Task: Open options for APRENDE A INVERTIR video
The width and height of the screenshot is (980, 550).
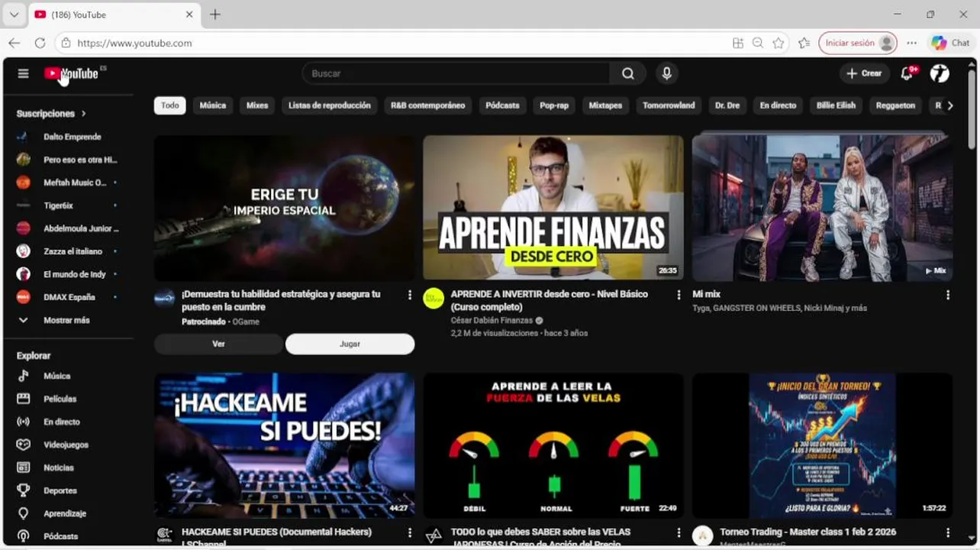Action: click(679, 295)
